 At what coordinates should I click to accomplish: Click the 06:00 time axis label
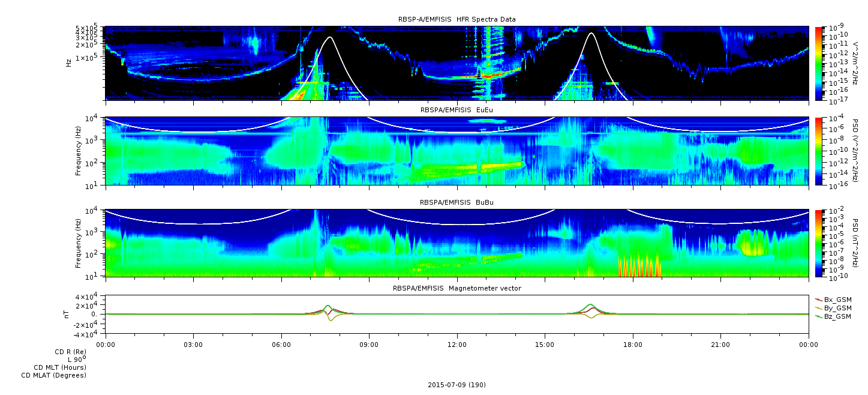(x=281, y=345)
